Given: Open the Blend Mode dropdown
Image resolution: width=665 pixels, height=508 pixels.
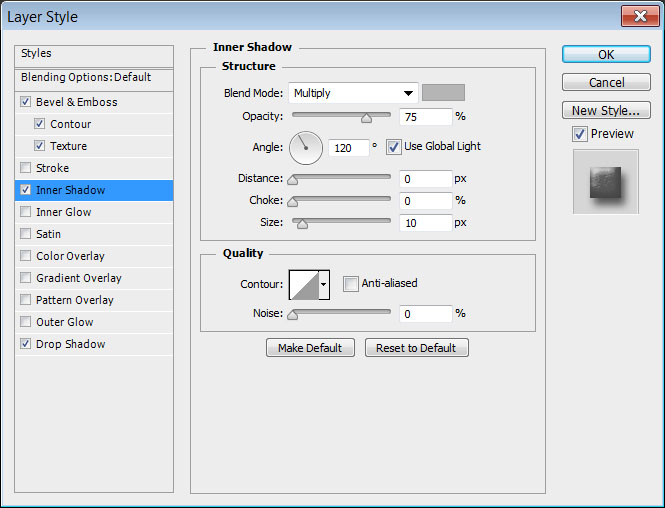Looking at the screenshot, I should (x=353, y=93).
